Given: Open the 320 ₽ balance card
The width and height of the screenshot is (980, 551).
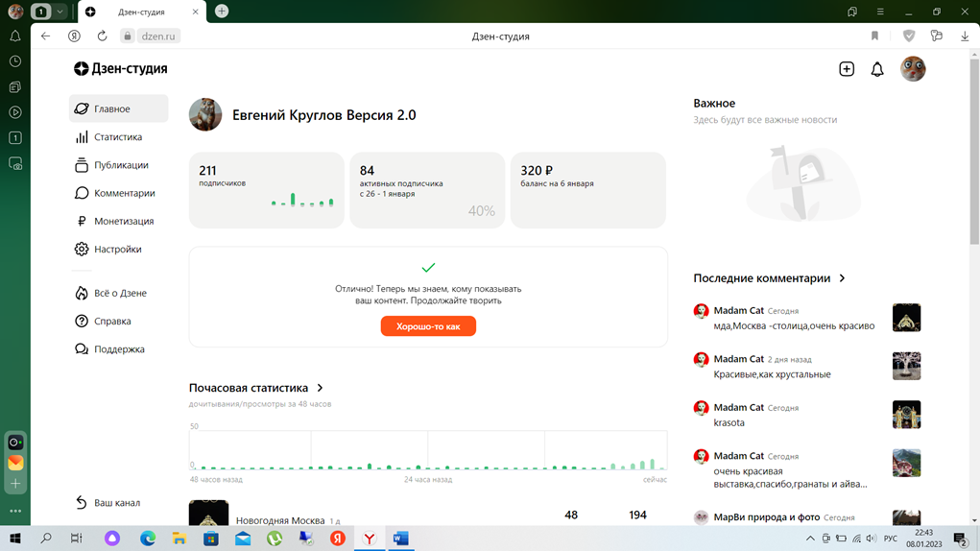Looking at the screenshot, I should click(588, 190).
